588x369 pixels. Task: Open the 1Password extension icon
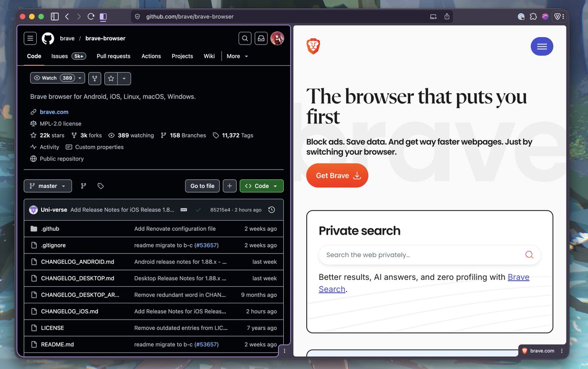521,17
